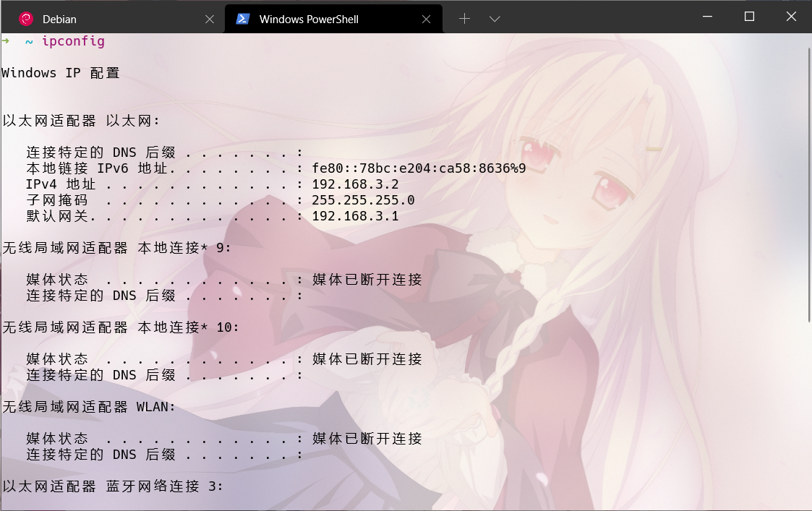The height and width of the screenshot is (511, 812).
Task: Close the terminal window
Action: tap(791, 17)
